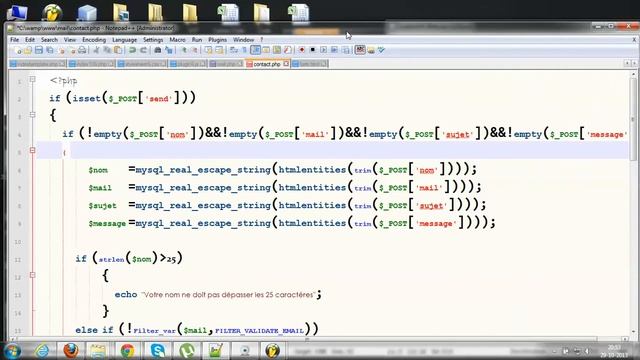The height and width of the screenshot is (360, 640).
Task: Play back the recorded macro
Action: coord(323,50)
